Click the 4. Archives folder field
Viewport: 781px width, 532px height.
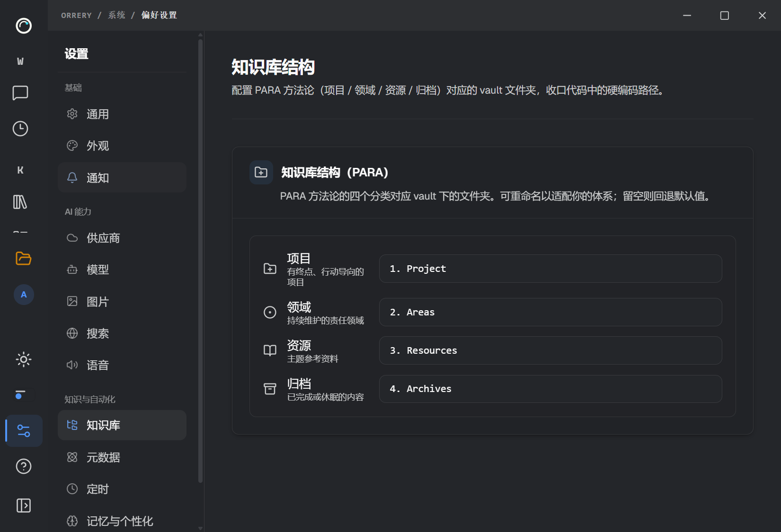(550, 389)
